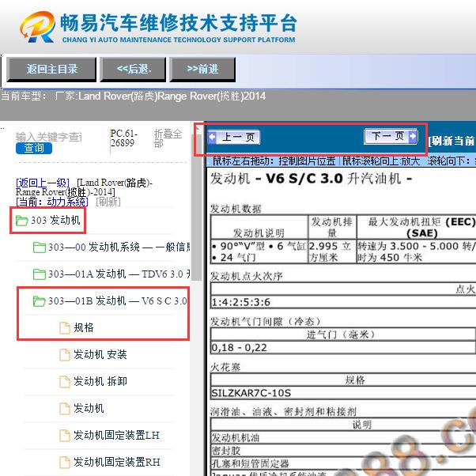
Task: Click the page icon beside 发动机 拆卸
Action: click(64, 382)
